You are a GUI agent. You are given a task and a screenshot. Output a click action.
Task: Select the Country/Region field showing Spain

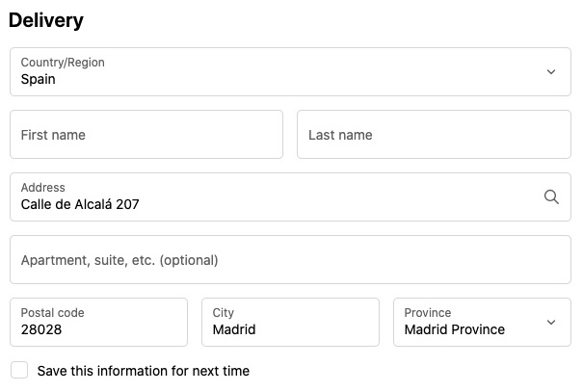coord(290,71)
